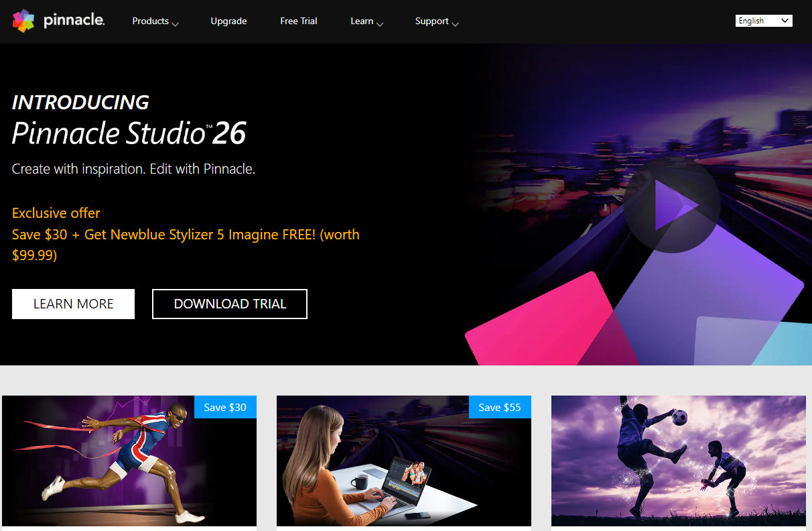Click the Pinnacle logo icon

point(23,21)
